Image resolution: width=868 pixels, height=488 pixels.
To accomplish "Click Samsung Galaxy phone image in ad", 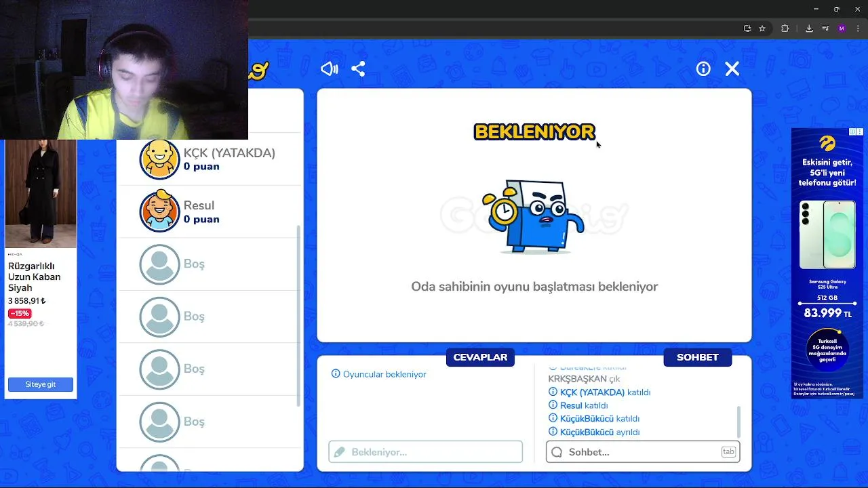I will (x=827, y=235).
